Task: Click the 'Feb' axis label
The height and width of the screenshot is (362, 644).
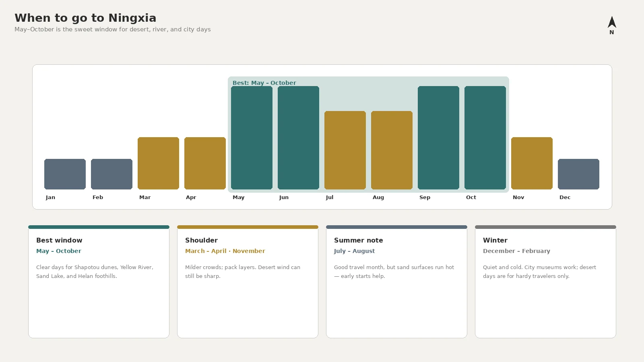Action: (x=98, y=197)
